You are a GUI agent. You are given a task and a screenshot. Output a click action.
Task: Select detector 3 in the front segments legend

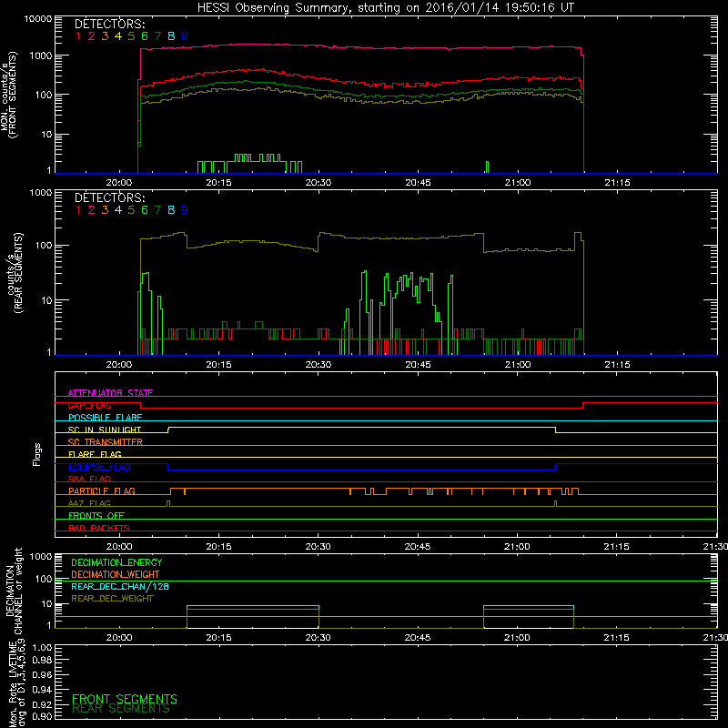105,36
